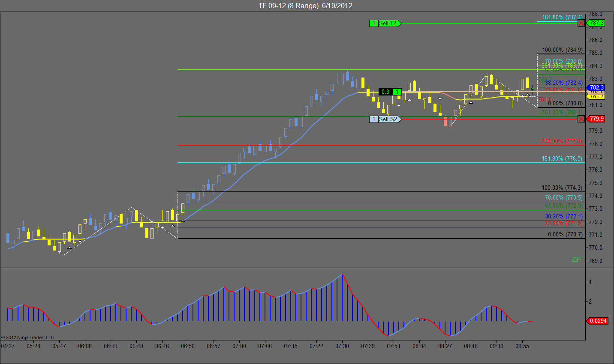The width and height of the screenshot is (614, 364).
Task: Click the quantity 1 on the Sell T2 flag
Action: click(373, 23)
